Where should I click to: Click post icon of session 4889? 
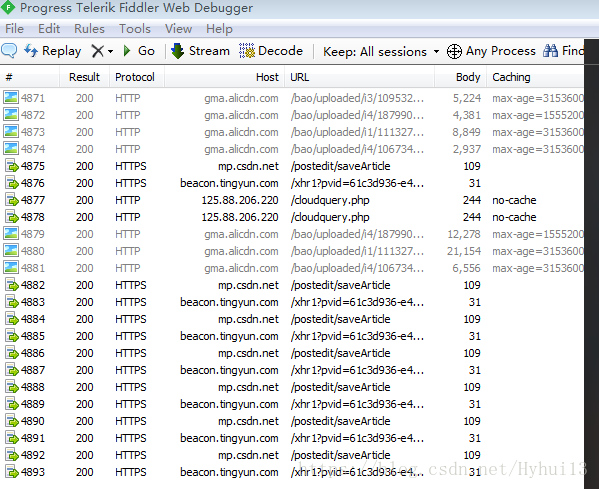(12, 404)
